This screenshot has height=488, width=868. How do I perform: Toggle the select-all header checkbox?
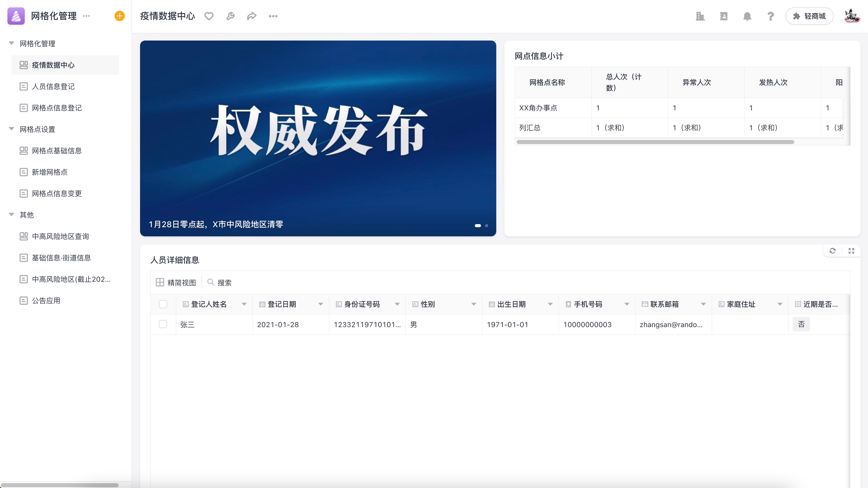click(x=163, y=304)
